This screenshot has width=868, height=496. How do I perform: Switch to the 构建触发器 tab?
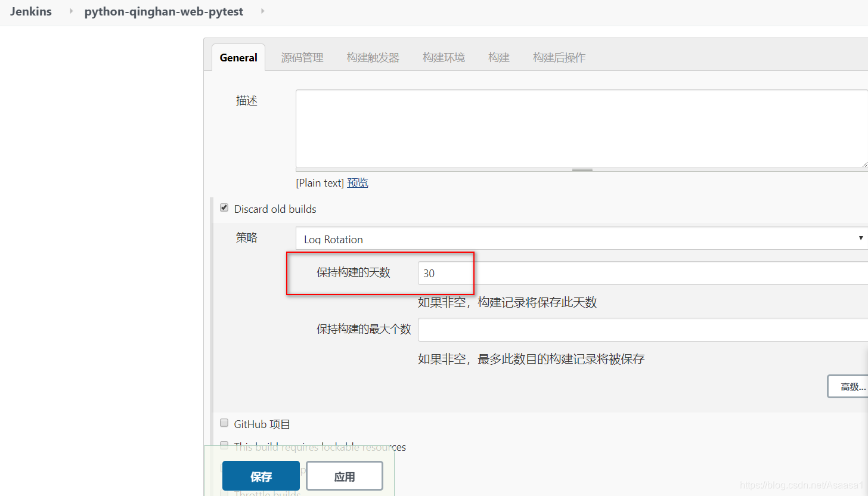373,57
